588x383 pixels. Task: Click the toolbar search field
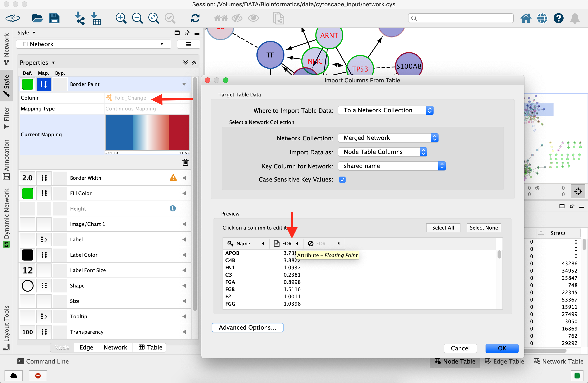(x=460, y=18)
